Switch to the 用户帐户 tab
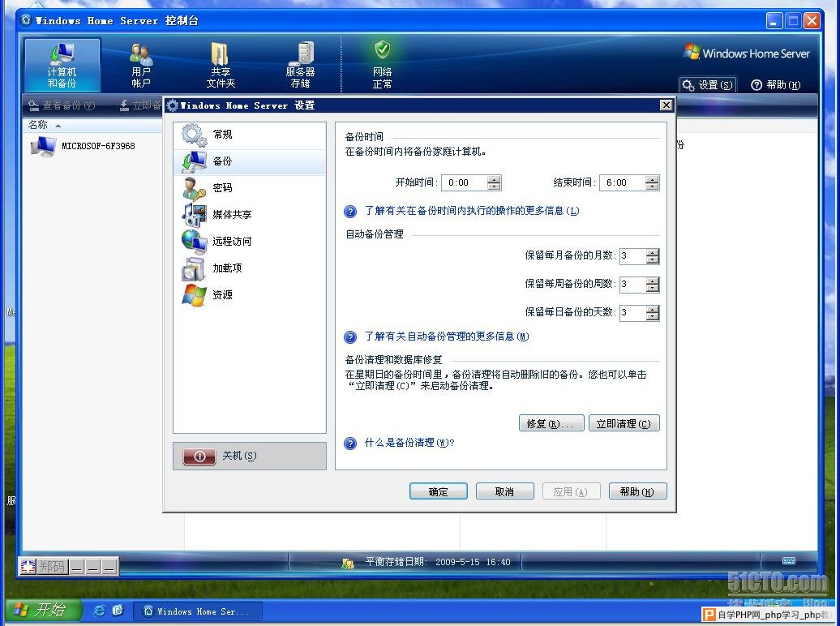Viewport: 840px width, 626px height. (141, 66)
